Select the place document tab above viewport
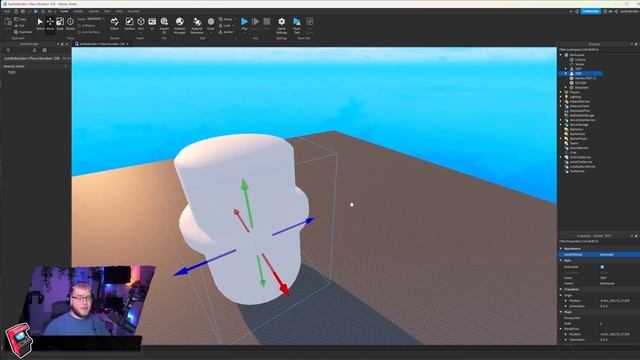Viewport: 640px width, 360px height. [x=102, y=44]
